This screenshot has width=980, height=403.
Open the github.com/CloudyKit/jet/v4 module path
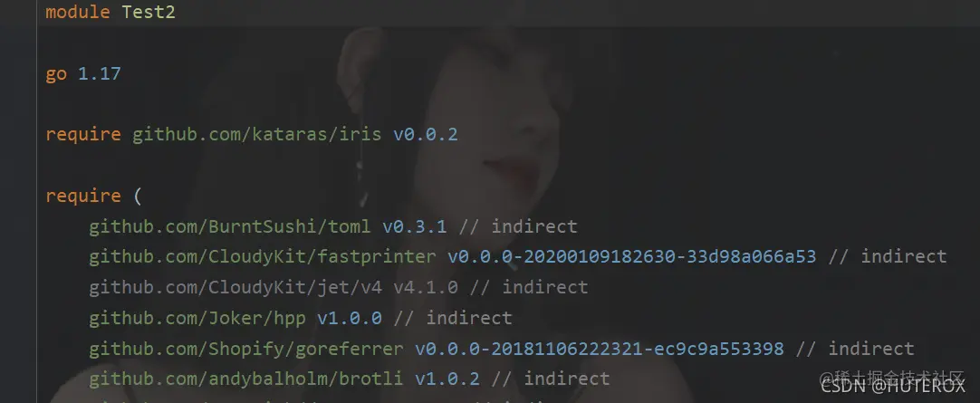(235, 287)
